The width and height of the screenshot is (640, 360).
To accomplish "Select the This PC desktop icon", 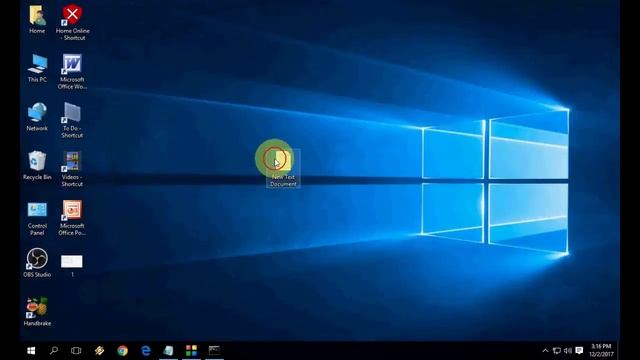I will 37,64.
